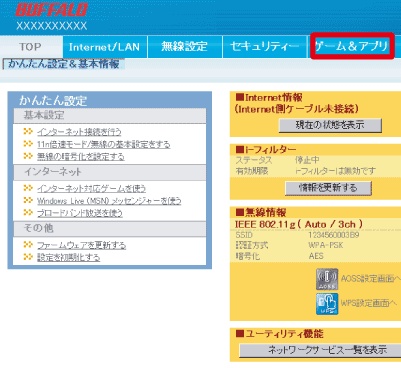Click the AOSS setup icon
401x368 pixels.
click(327, 279)
